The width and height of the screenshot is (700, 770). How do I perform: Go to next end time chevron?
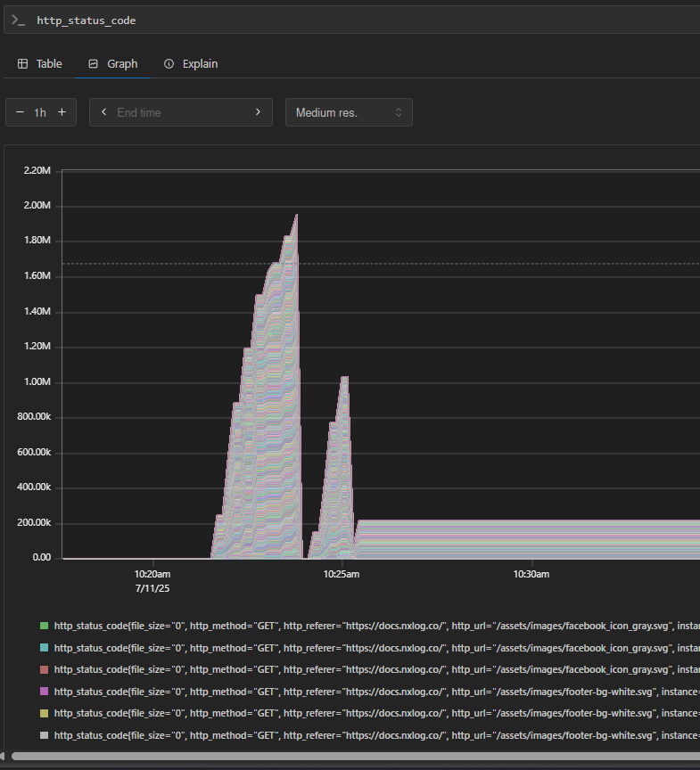click(x=258, y=112)
